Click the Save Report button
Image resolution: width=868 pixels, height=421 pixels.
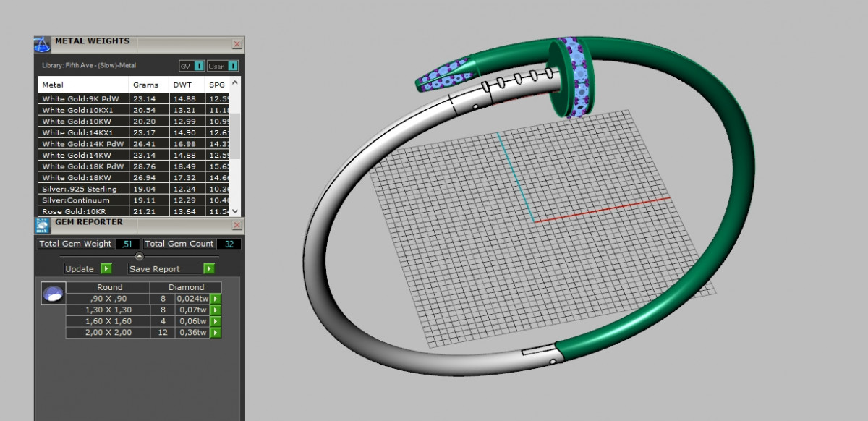pyautogui.click(x=165, y=269)
